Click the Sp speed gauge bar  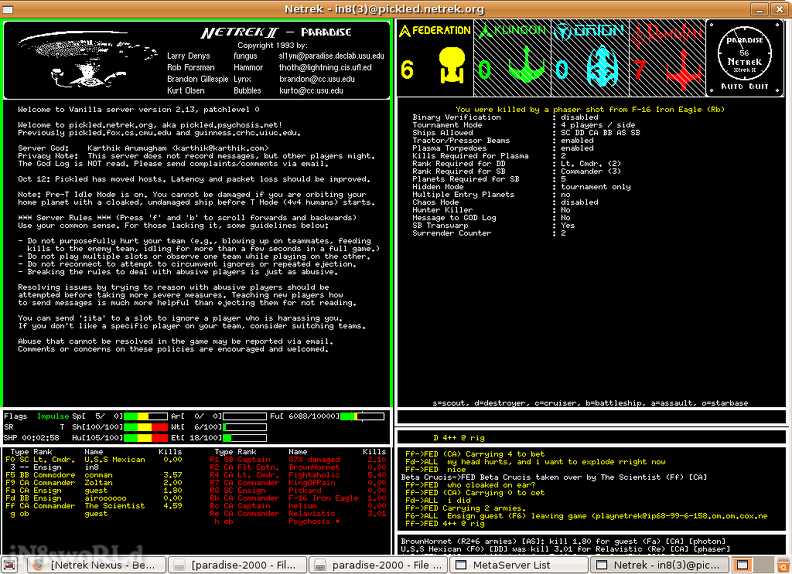(x=145, y=416)
